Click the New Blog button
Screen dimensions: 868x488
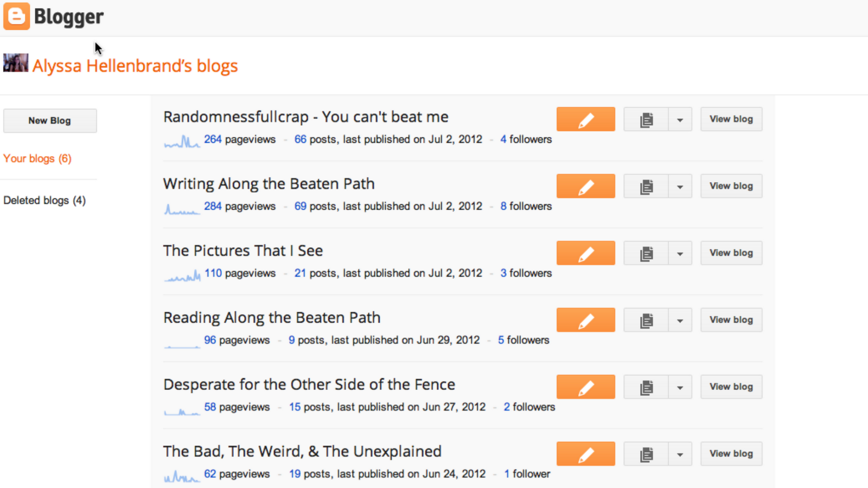[x=50, y=120]
